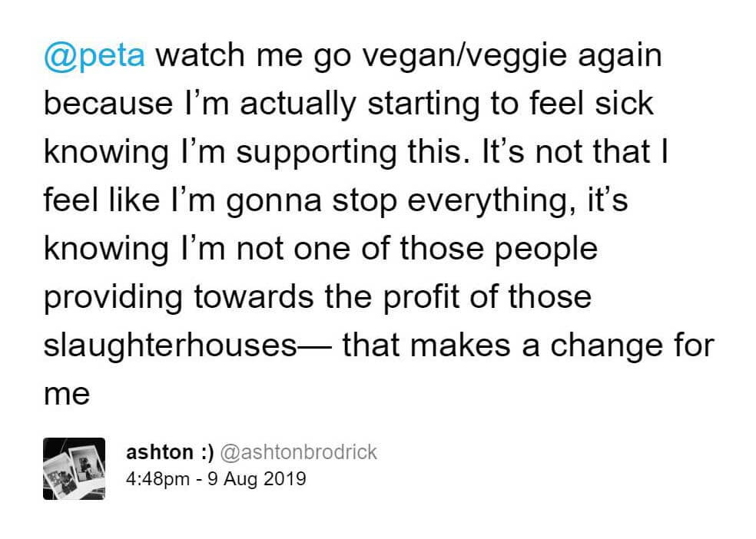Viewport: 756px width, 539px height.
Task: Click the ashton profile picture thumbnail
Action: [x=74, y=468]
